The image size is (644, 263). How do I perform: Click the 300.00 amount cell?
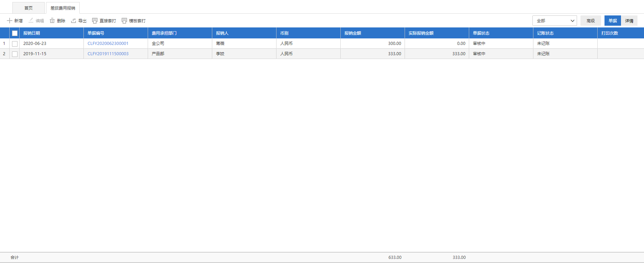tap(373, 44)
